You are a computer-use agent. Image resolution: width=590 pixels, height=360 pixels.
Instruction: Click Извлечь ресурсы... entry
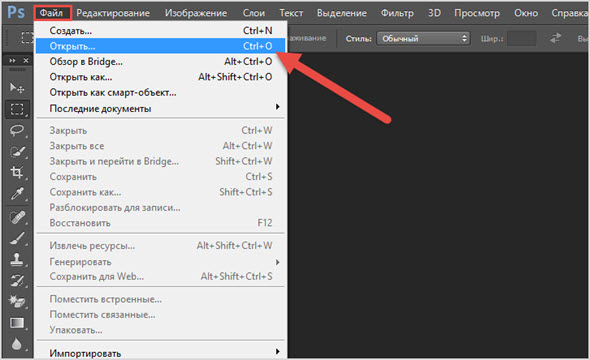click(160, 246)
